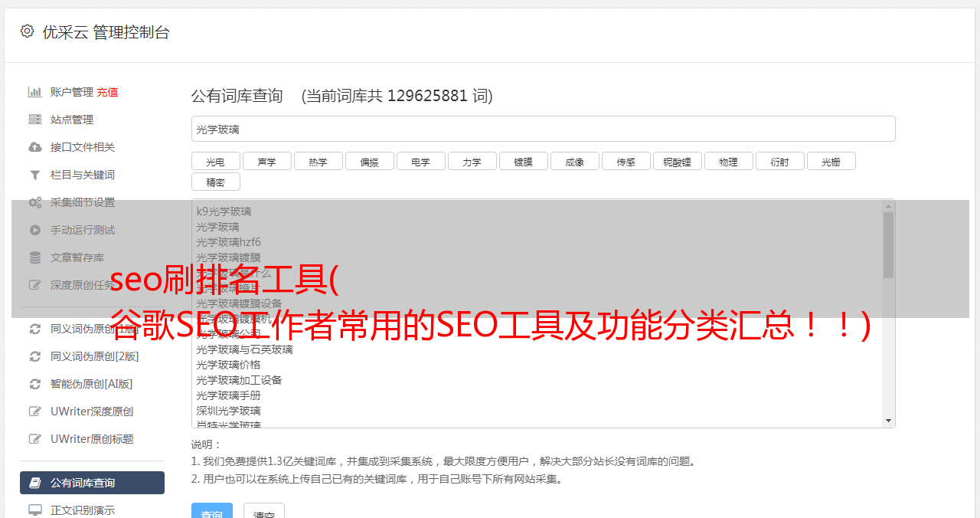Open 账户管理 bar chart icon
The height and width of the screenshot is (518, 980).
(34, 92)
